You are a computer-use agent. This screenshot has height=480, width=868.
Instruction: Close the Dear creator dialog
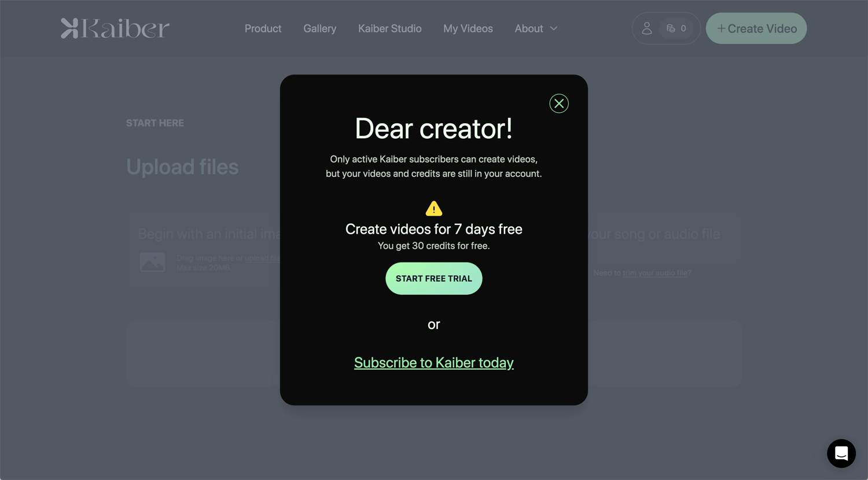click(x=559, y=104)
